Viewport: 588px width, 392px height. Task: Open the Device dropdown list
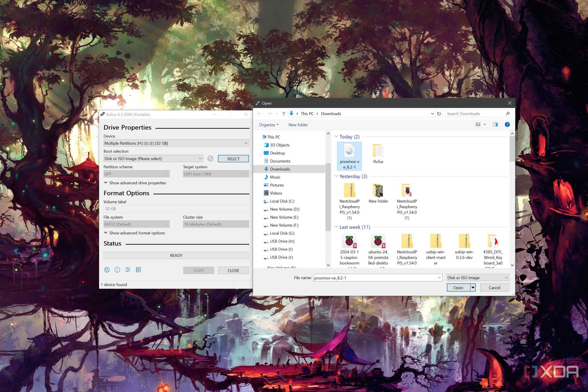176,143
